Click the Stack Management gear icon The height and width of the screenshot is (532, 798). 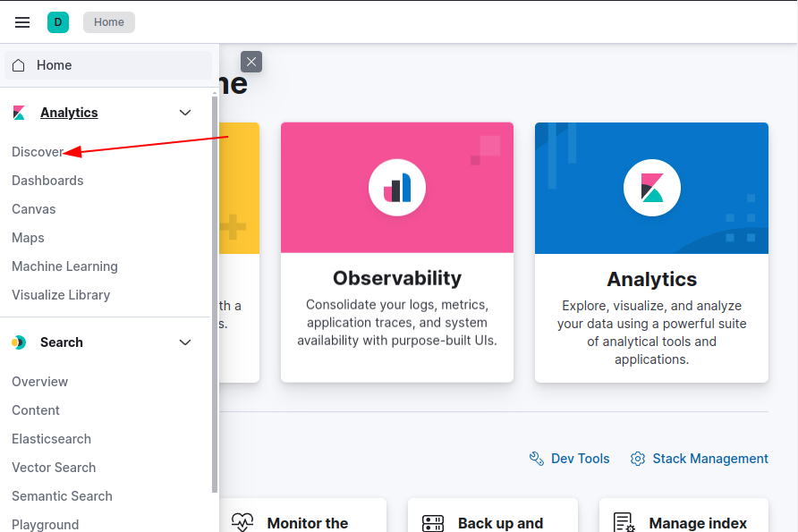pyautogui.click(x=638, y=459)
